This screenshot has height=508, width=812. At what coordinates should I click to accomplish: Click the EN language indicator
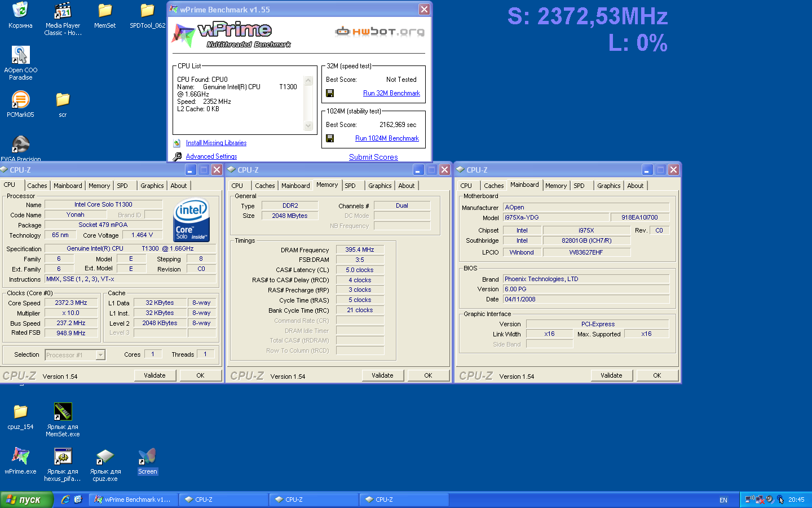(723, 500)
